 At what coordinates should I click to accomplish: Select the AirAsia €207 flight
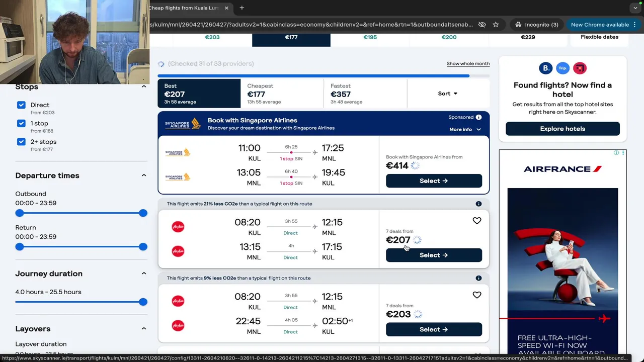coord(434,255)
